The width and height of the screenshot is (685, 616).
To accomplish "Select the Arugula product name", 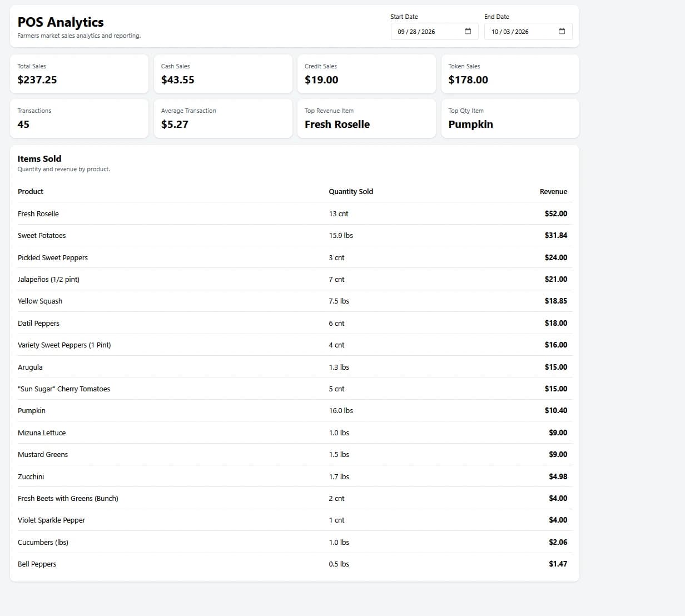I will click(x=30, y=367).
